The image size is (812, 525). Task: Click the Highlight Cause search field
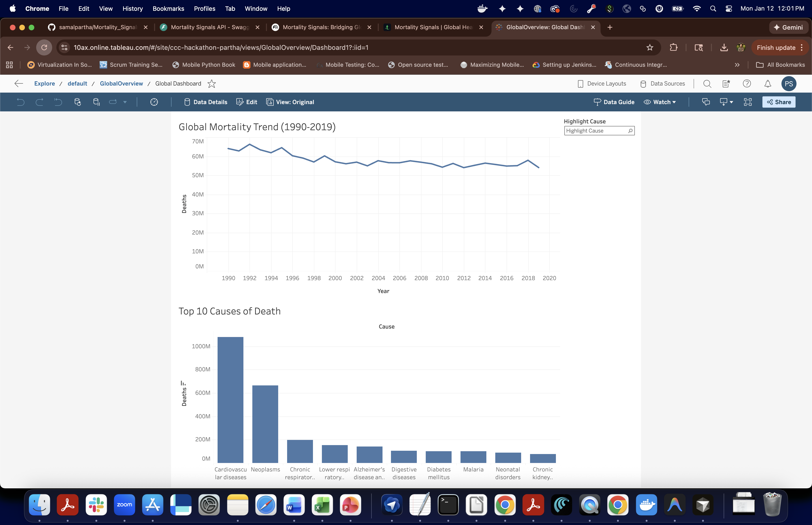point(596,131)
